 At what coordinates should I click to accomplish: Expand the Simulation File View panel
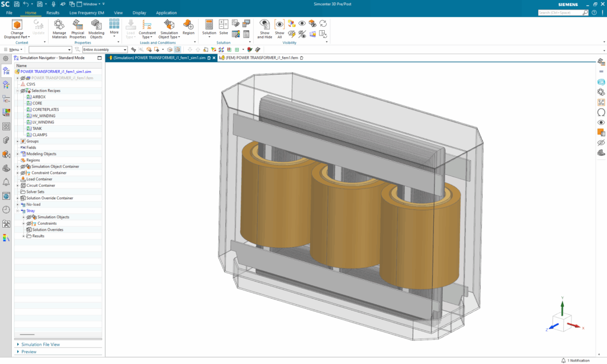tap(40, 344)
